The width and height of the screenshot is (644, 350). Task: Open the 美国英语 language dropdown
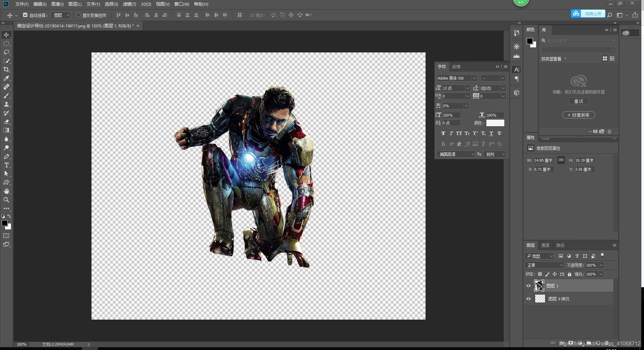click(x=456, y=154)
